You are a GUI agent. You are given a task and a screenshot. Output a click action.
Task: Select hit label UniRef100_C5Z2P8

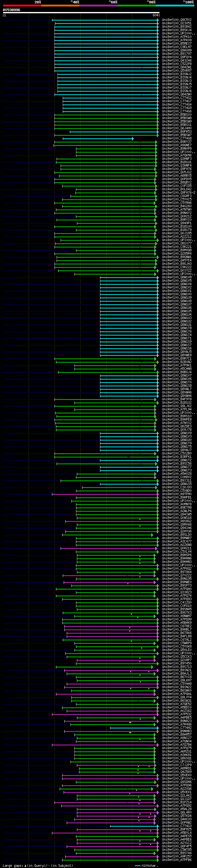click(x=177, y=64)
